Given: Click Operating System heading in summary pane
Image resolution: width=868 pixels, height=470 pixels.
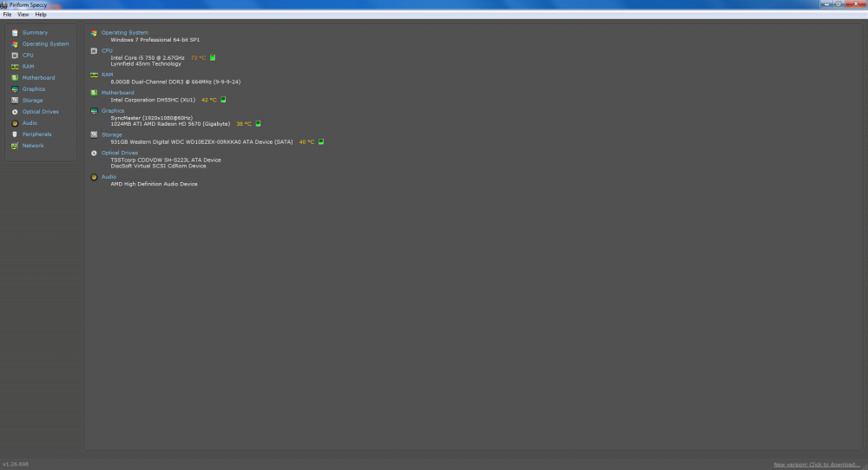Looking at the screenshot, I should coord(124,33).
